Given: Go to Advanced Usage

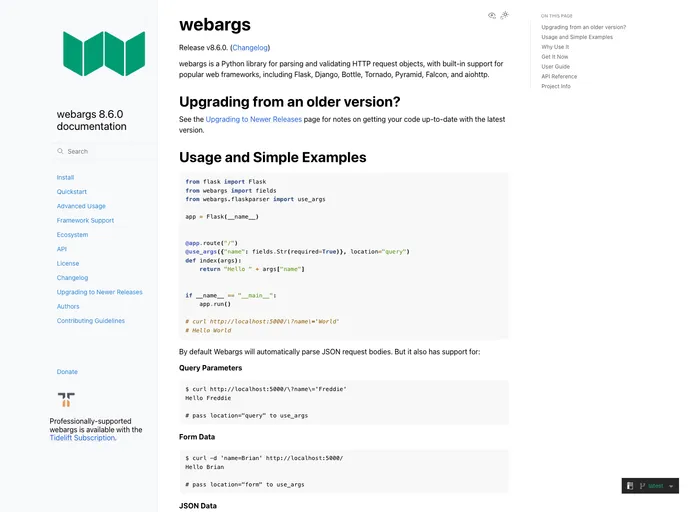Looking at the screenshot, I should 81,206.
